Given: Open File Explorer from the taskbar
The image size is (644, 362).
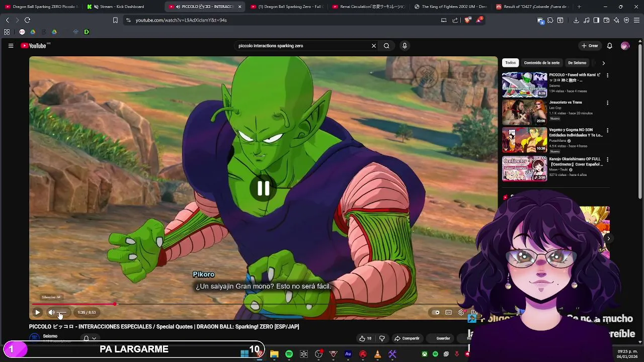Looking at the screenshot, I should coord(274,354).
